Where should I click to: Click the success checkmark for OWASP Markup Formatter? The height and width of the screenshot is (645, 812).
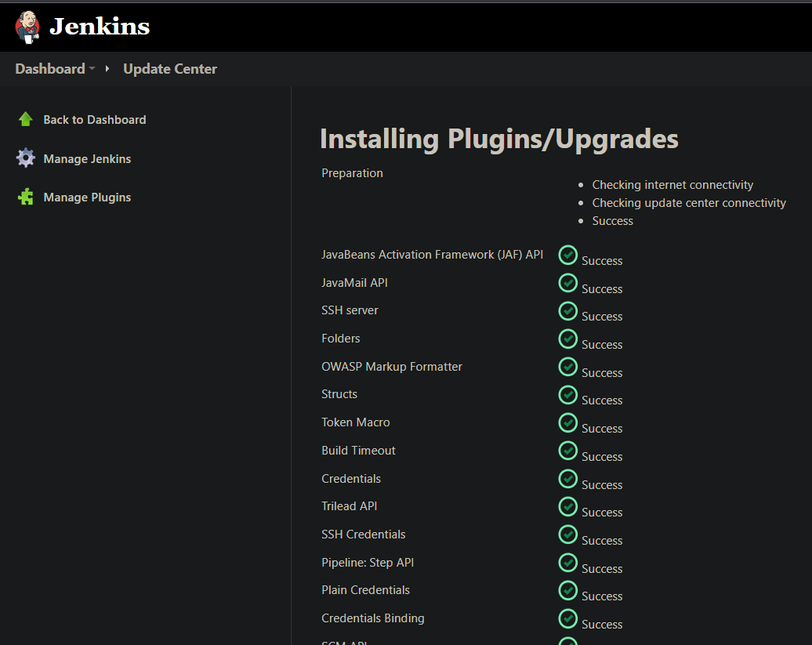(x=568, y=367)
